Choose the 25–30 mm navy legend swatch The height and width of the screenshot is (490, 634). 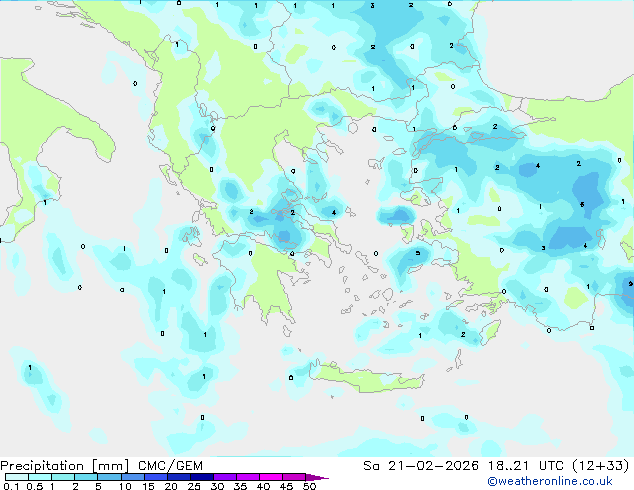[202, 477]
